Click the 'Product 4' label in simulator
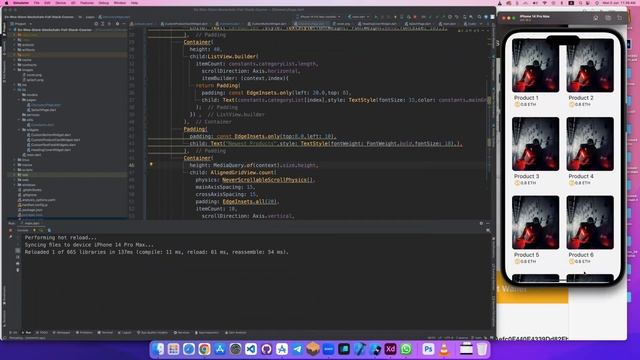 tap(581, 176)
